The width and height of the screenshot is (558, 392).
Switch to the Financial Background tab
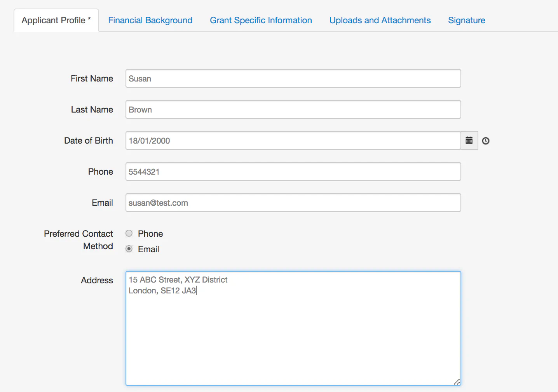coord(150,20)
